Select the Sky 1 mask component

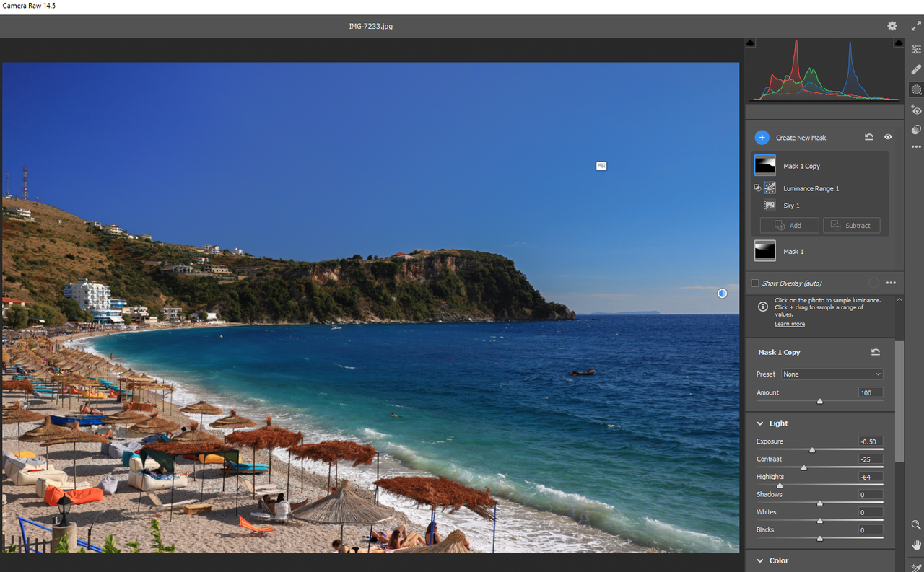point(821,206)
